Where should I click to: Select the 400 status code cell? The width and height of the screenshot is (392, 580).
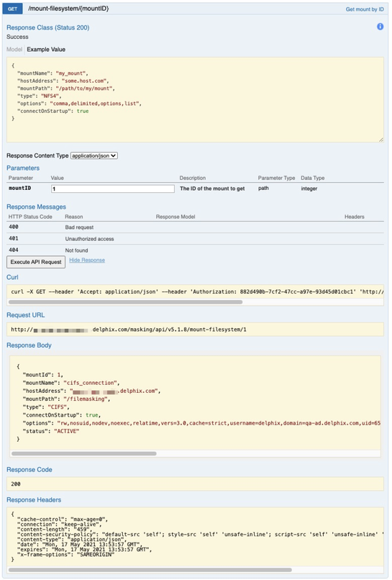14,227
